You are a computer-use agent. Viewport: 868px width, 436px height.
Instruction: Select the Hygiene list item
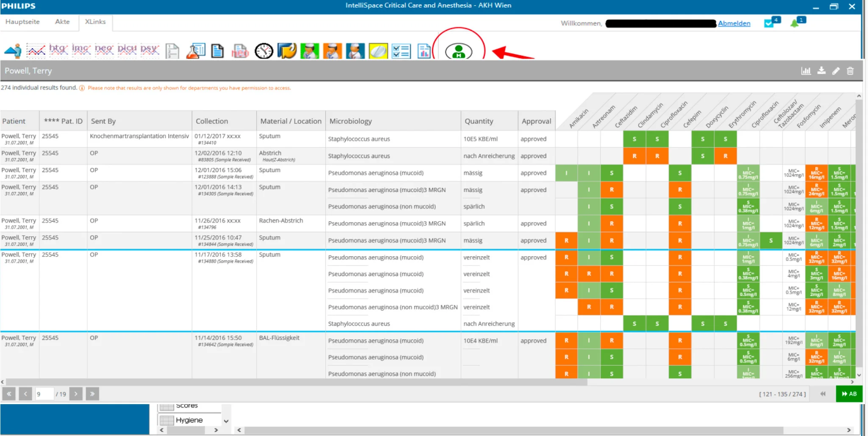(x=189, y=420)
